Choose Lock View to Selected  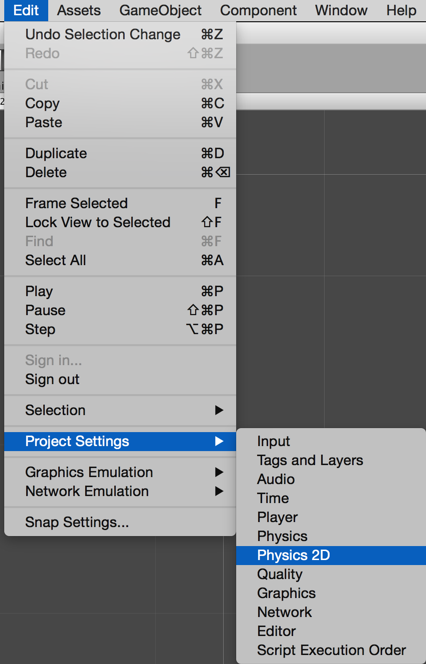(x=120, y=222)
